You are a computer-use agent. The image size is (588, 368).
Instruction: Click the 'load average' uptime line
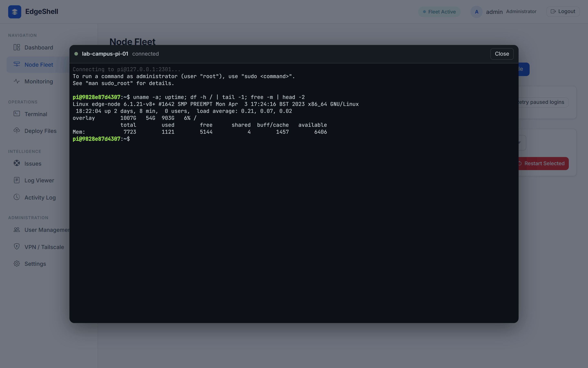point(184,111)
